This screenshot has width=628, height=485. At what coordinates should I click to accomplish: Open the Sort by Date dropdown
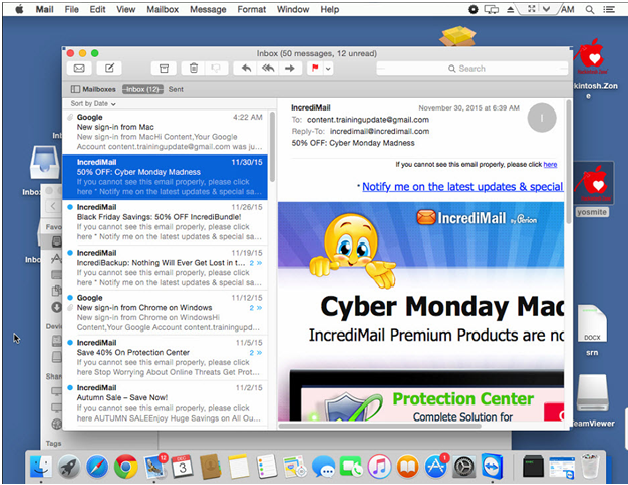[x=93, y=103]
